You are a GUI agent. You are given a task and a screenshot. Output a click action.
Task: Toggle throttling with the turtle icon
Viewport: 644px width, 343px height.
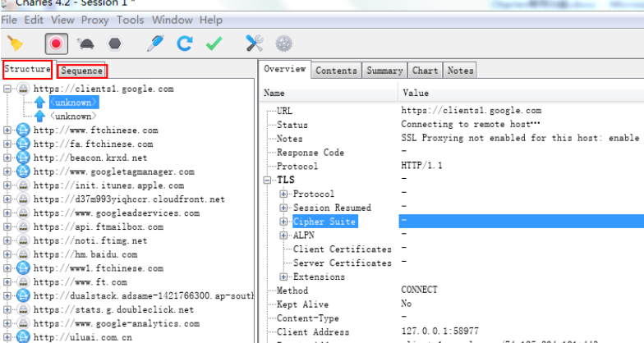coord(85,43)
